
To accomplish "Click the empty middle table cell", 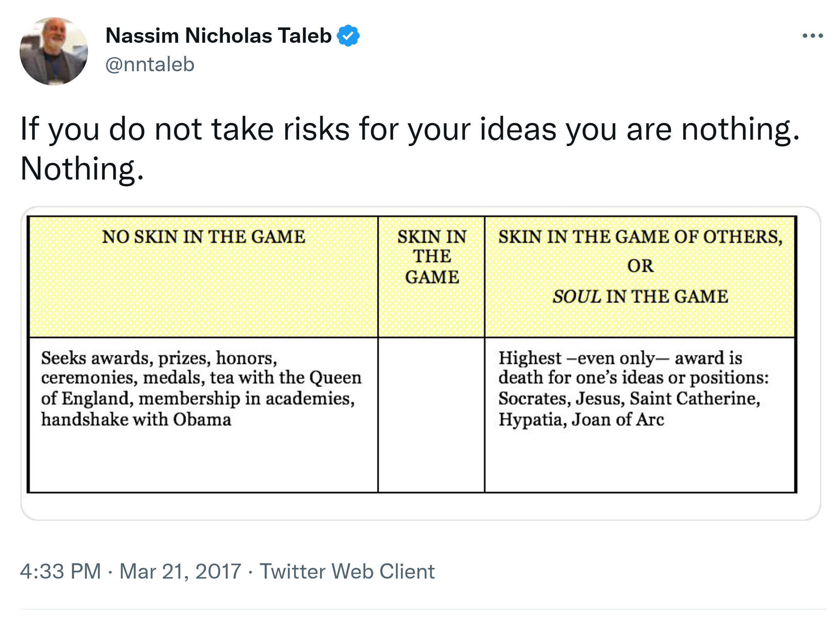I will point(431,414).
